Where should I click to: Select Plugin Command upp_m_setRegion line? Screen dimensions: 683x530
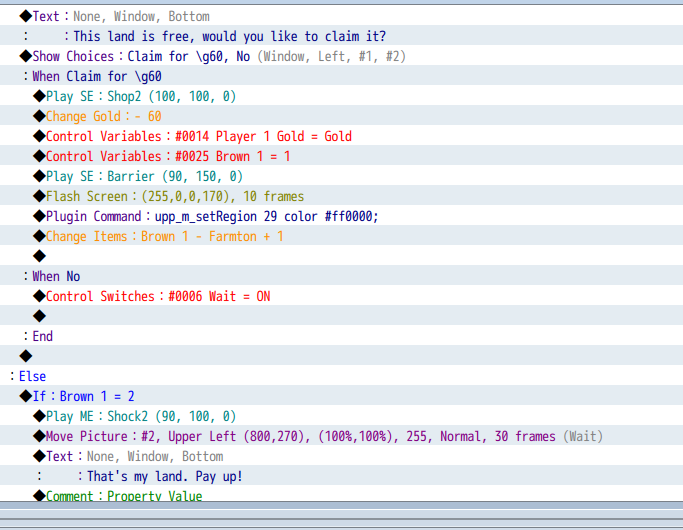[342, 216]
